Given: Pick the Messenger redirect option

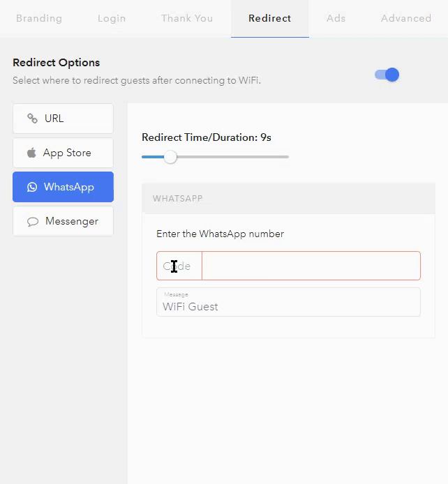Looking at the screenshot, I should [x=63, y=221].
